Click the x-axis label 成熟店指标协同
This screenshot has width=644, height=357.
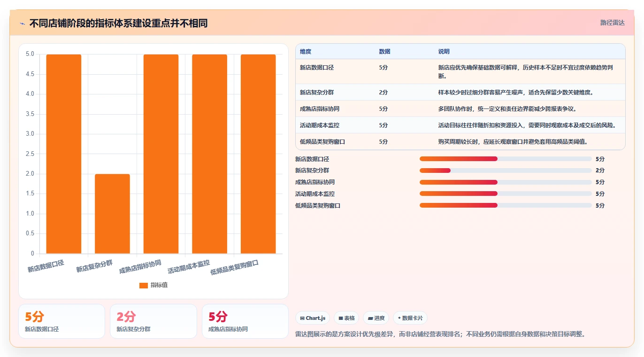140,267
